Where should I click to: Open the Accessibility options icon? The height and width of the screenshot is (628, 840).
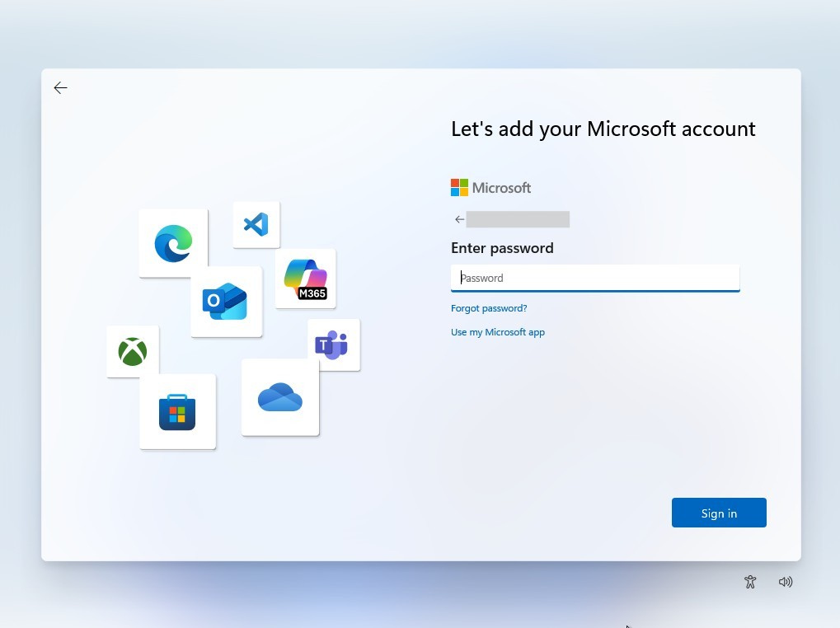click(750, 581)
